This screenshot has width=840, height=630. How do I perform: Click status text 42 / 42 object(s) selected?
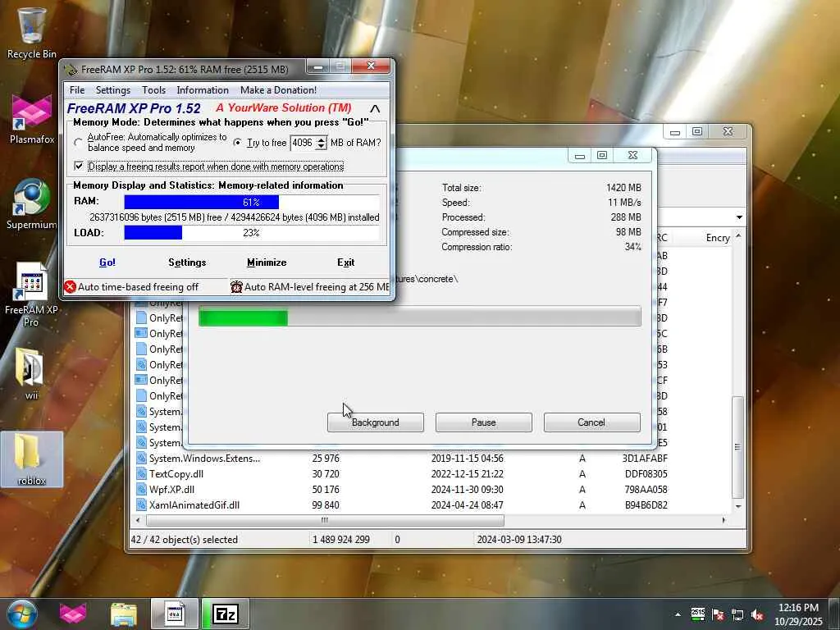[x=185, y=540]
